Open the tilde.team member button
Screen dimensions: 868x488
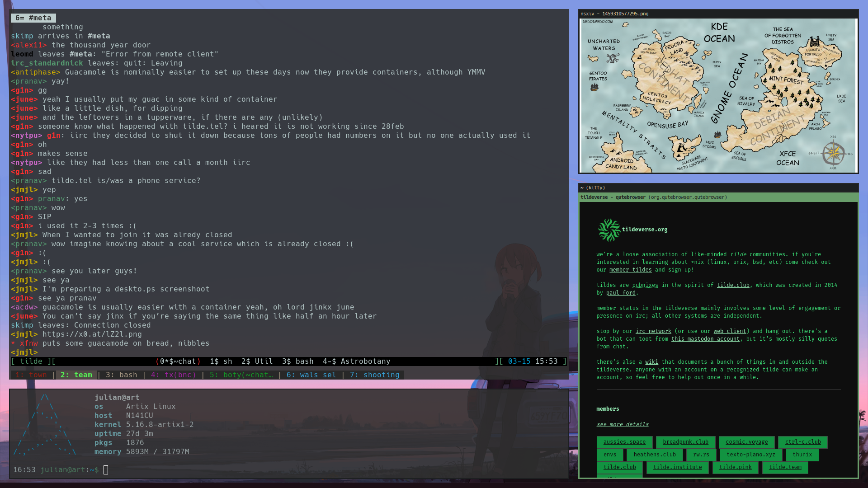click(785, 467)
